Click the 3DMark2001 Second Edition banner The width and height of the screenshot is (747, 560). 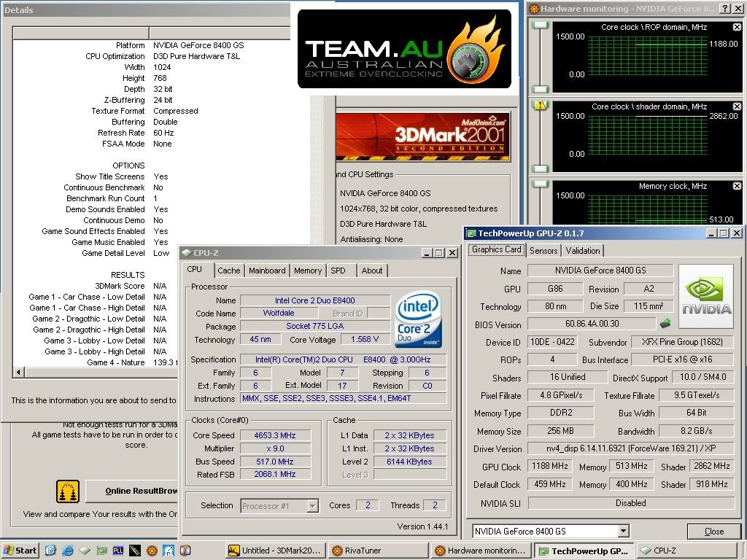(x=422, y=137)
